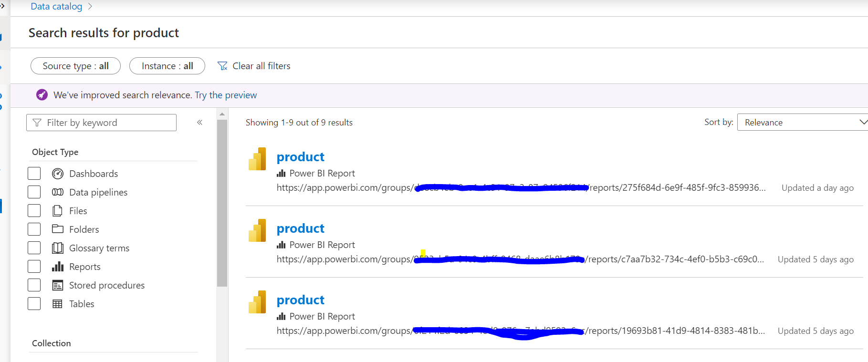868x362 pixels.
Task: Click Power BI logo of c7aa7b32 report
Action: click(x=257, y=230)
